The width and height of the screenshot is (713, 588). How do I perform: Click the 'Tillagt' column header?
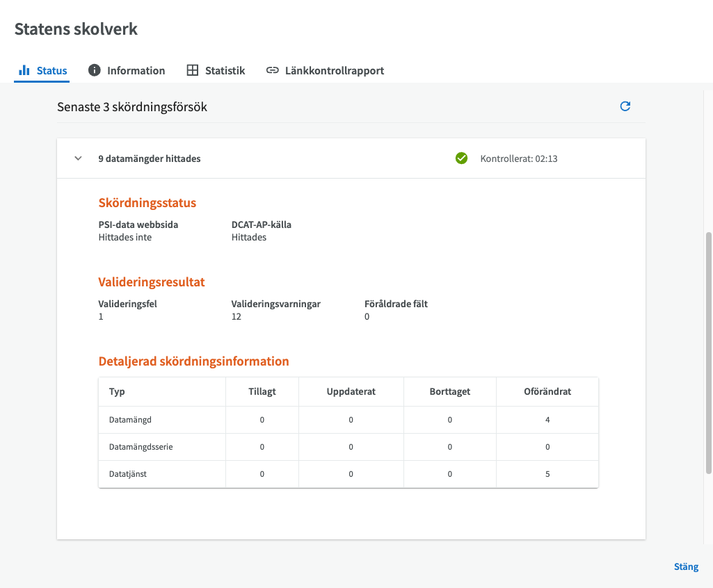point(262,392)
